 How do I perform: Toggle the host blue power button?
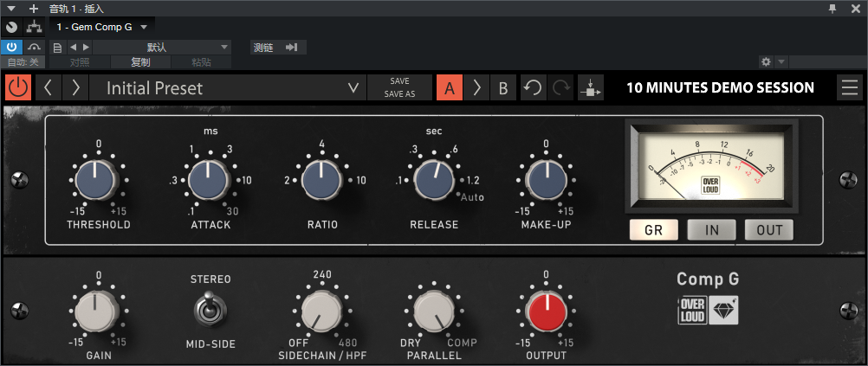(11, 47)
